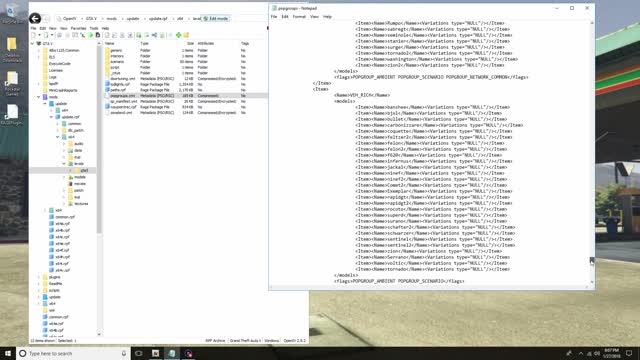Screen dimensions: 640x360
Task: Select the MiniCrashReports folder in the tree
Action: click(x=63, y=90)
